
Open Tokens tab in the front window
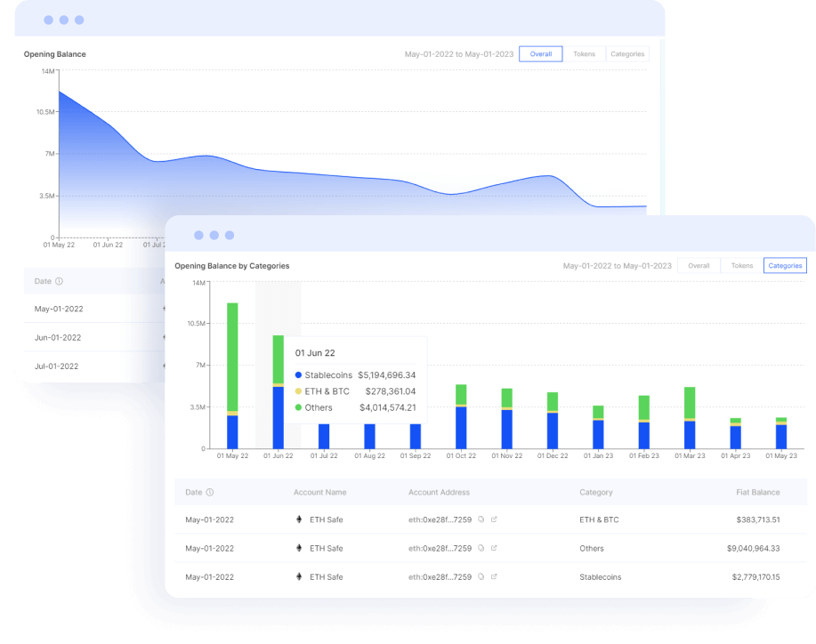742,266
